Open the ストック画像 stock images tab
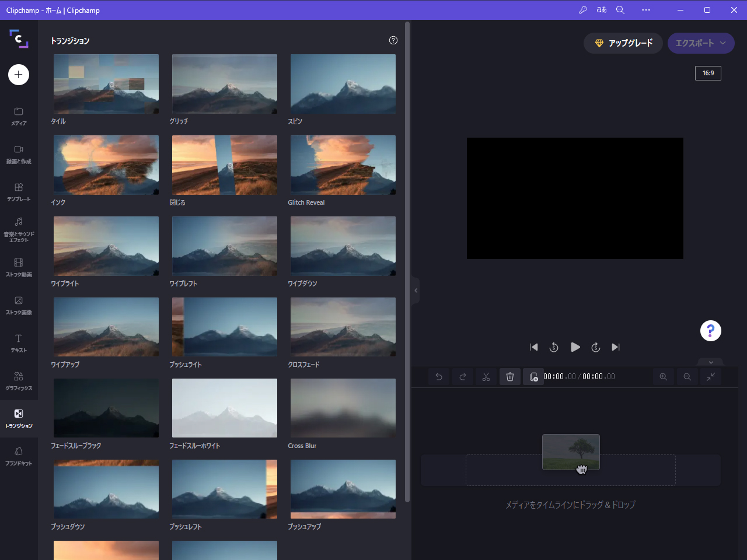 [x=19, y=306]
